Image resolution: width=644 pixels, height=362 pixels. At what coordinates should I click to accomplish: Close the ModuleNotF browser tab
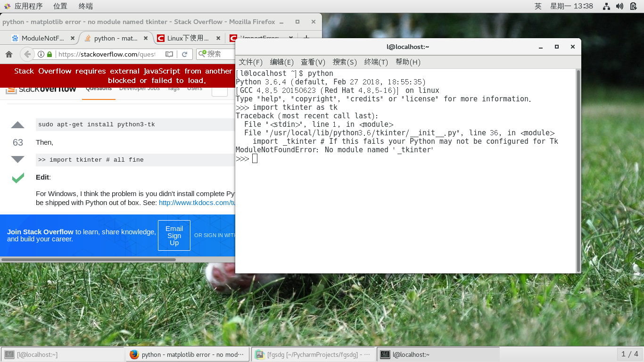click(72, 38)
